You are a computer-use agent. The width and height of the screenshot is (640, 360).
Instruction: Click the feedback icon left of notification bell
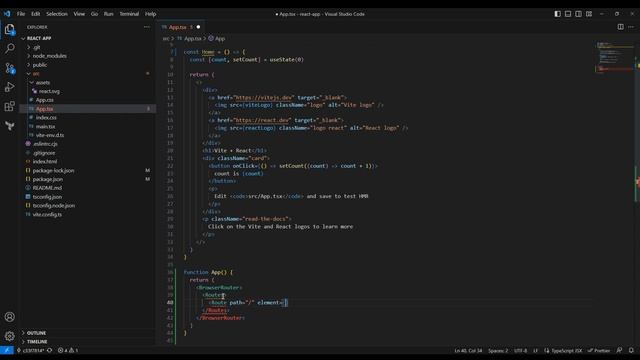pos(619,350)
